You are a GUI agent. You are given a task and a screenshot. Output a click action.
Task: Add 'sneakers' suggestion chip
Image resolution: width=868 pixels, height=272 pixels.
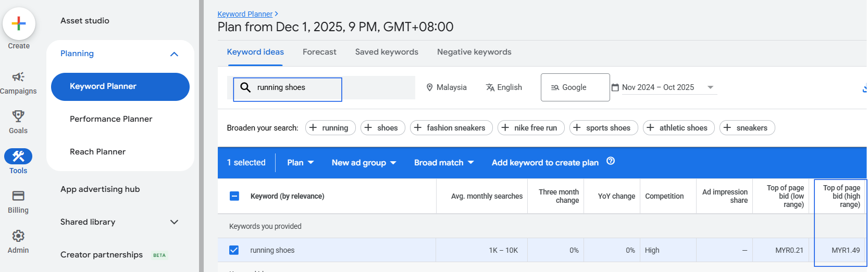point(747,128)
